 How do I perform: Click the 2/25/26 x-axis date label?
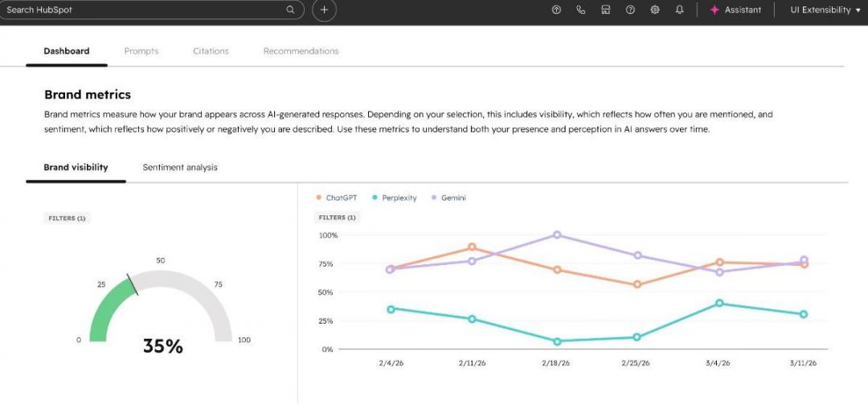tap(636, 364)
